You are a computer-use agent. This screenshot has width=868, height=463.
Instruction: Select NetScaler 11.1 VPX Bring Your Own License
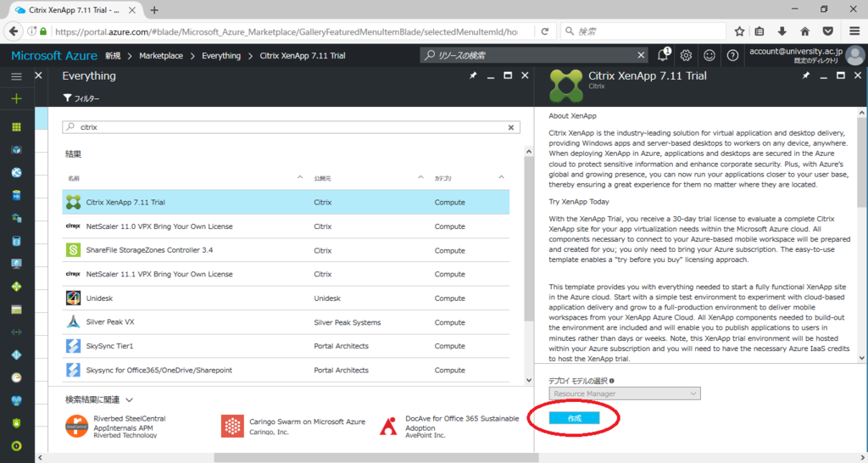point(286,274)
